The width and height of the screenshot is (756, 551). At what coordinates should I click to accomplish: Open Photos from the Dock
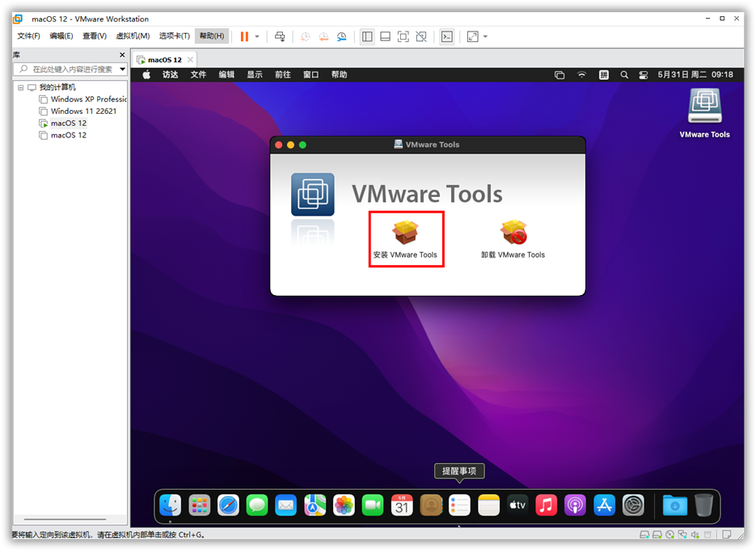coord(344,505)
